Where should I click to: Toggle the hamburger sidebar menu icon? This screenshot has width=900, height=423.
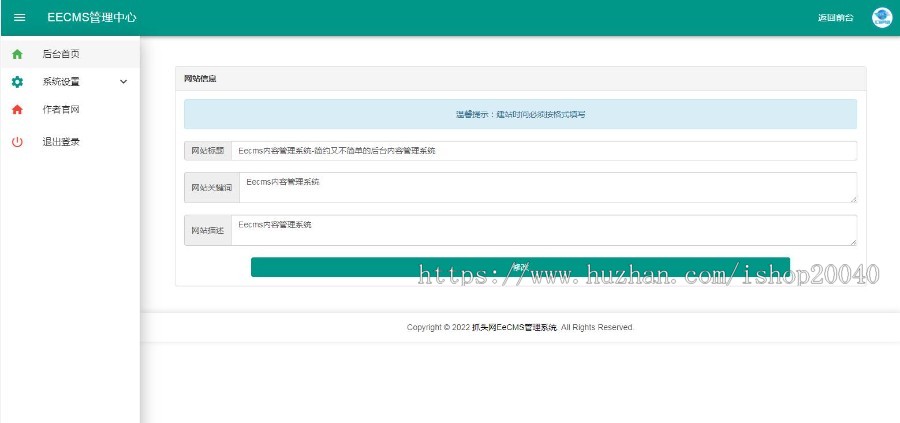point(19,18)
